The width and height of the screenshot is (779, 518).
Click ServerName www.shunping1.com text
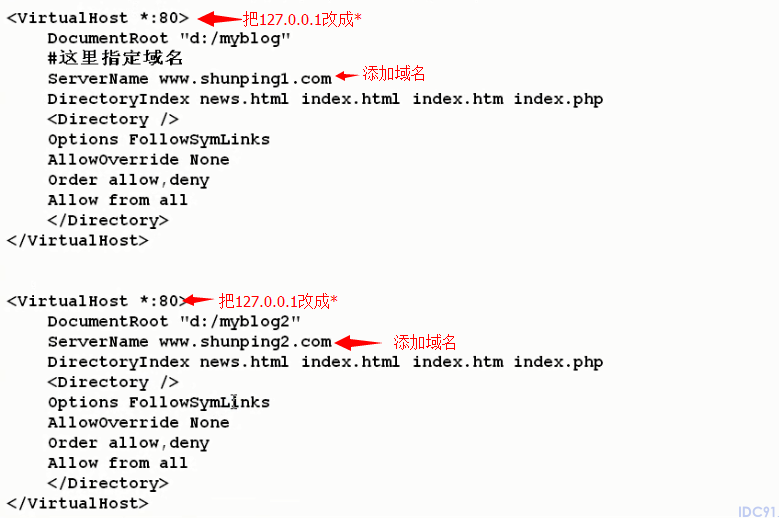click(x=189, y=79)
